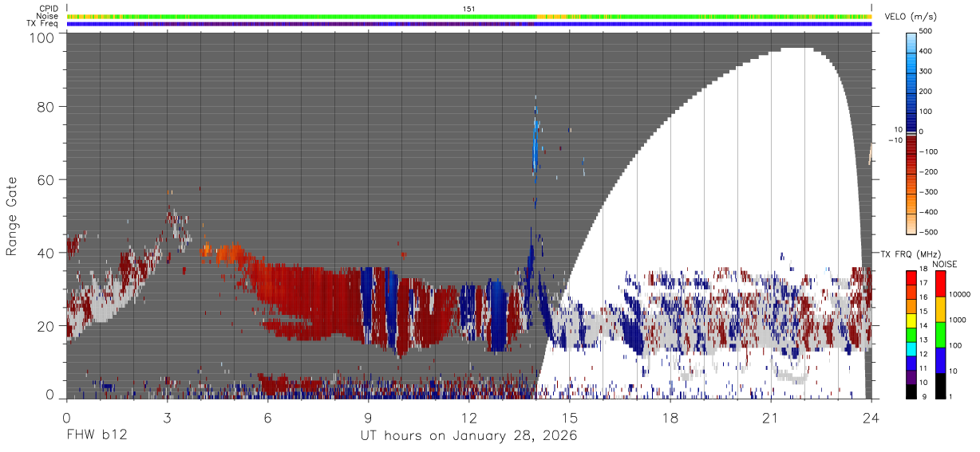
Task: Click the Range Gate tick label 40
Action: (x=46, y=254)
